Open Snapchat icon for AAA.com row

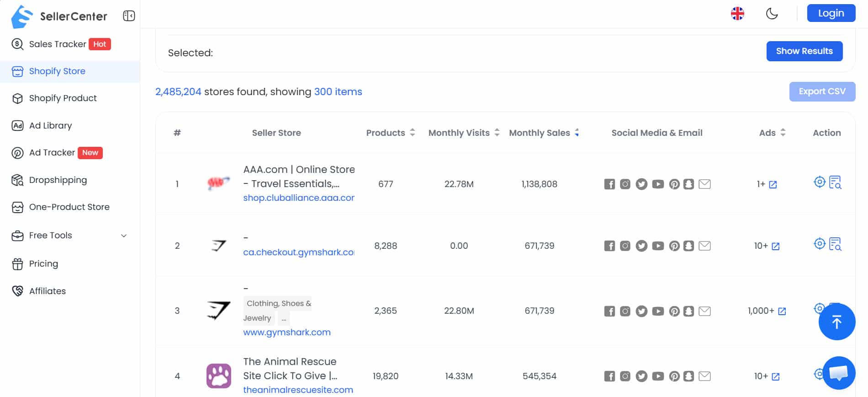click(688, 184)
